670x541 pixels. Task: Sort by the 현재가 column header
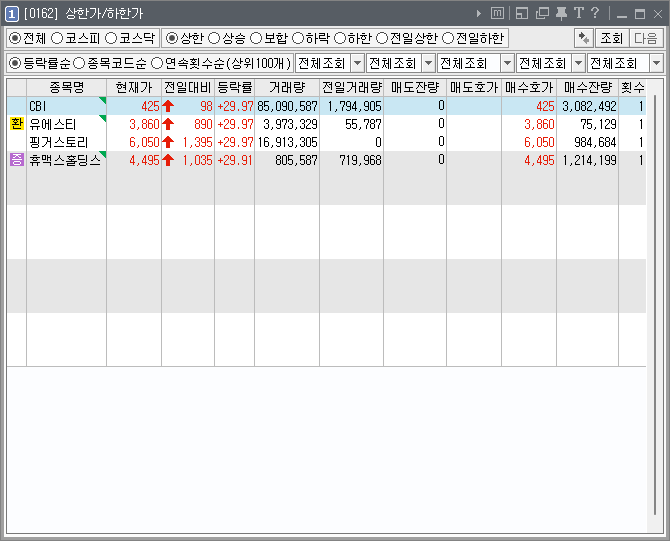point(134,88)
